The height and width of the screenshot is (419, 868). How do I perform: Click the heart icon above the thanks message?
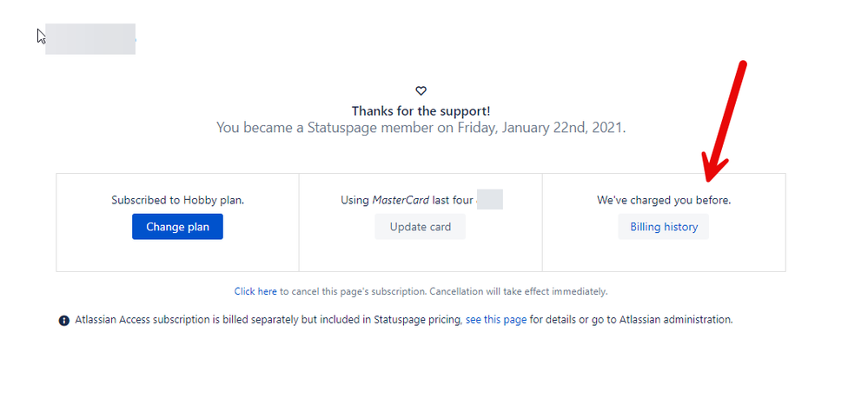tap(421, 90)
